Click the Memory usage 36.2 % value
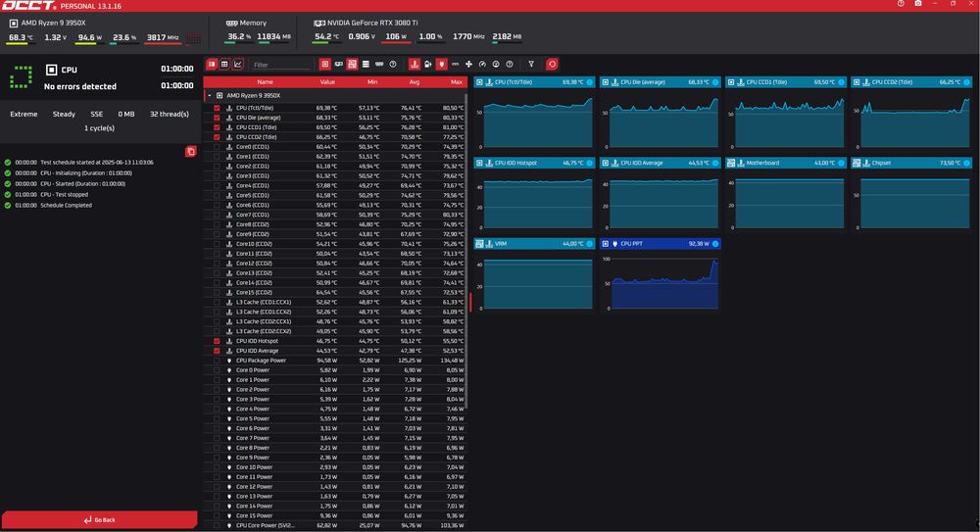 click(x=239, y=36)
